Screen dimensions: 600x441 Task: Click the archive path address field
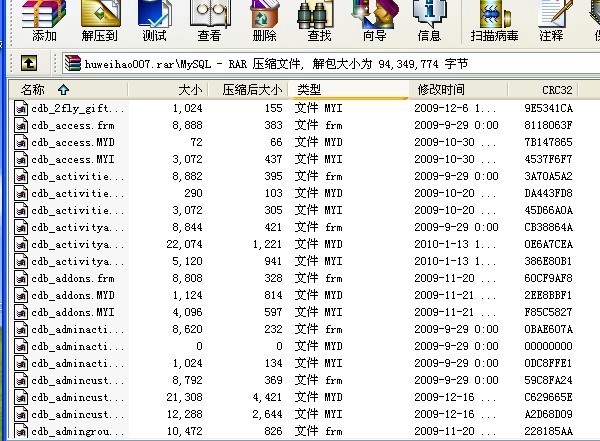click(331, 63)
